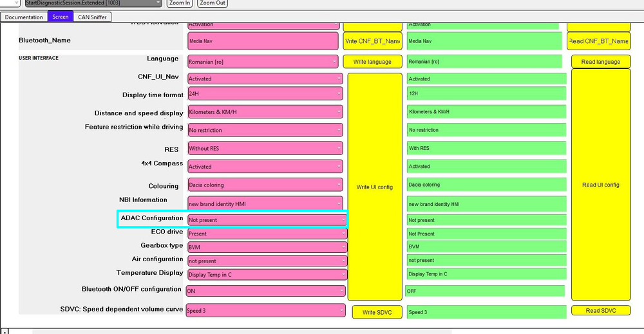Open the ADAC Configuration dropdown
This screenshot has height=334, width=644.
266,219
